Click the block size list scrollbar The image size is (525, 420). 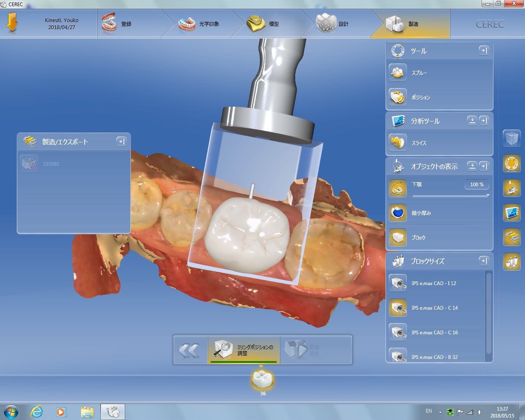pos(488,313)
